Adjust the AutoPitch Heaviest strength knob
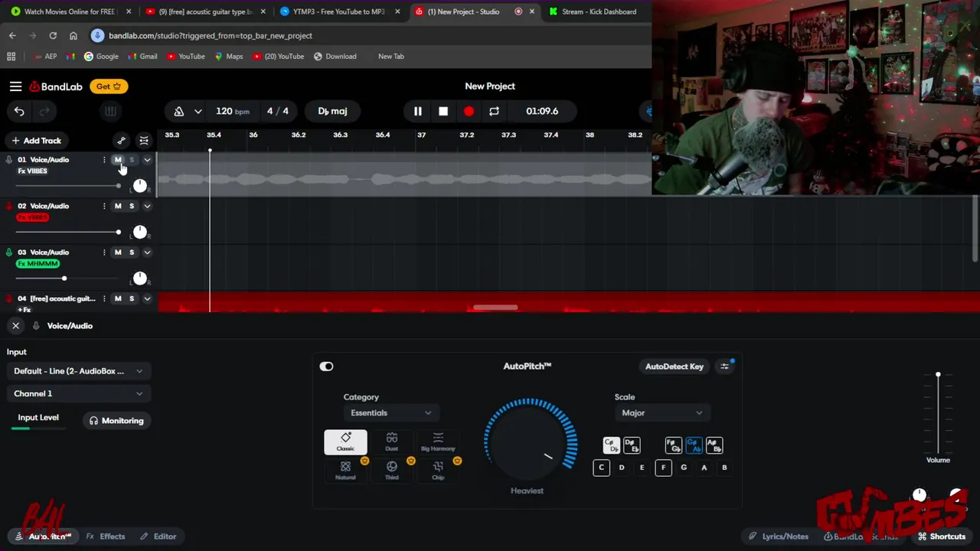The height and width of the screenshot is (551, 980). click(530, 442)
